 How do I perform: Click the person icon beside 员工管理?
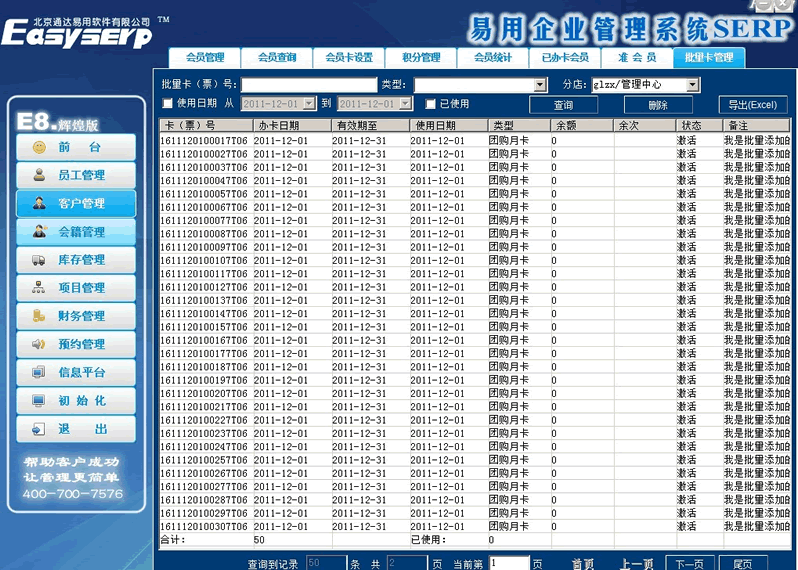(x=39, y=175)
